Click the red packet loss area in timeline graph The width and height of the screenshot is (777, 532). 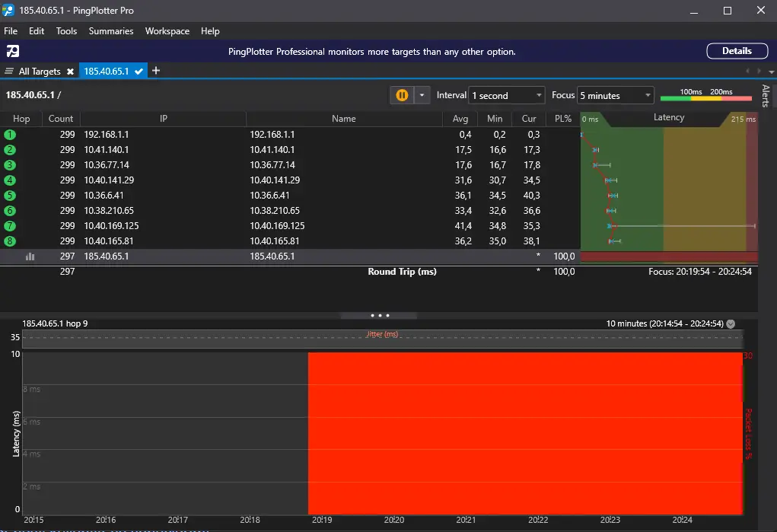coord(525,433)
